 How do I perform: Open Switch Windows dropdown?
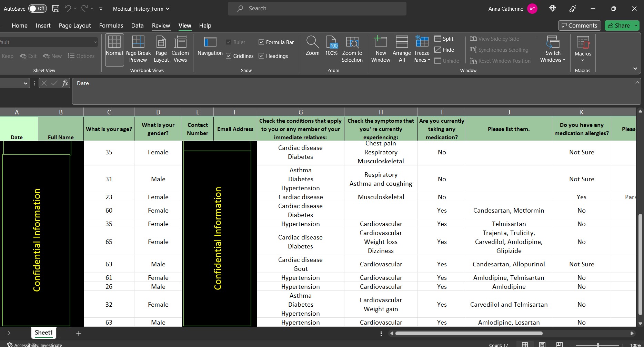pyautogui.click(x=553, y=50)
